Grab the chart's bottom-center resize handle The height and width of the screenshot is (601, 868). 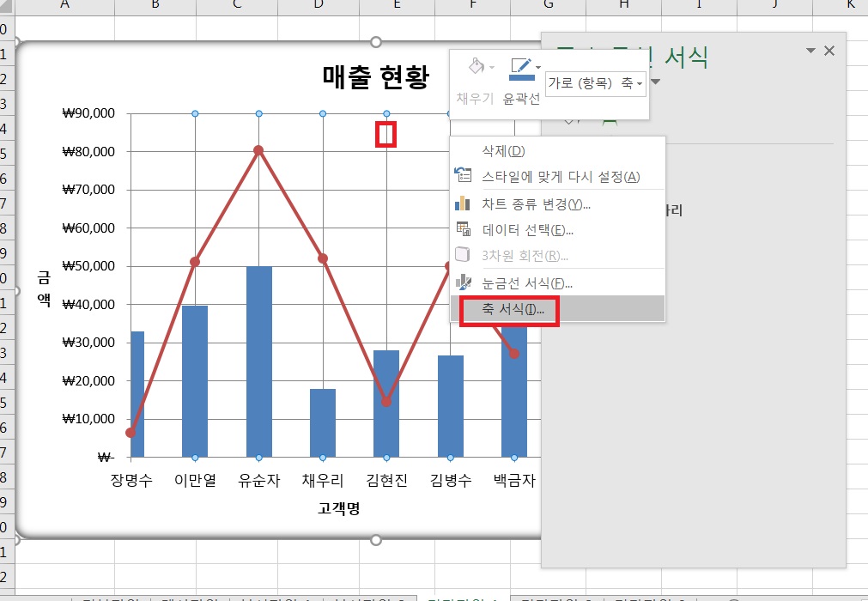pos(375,539)
